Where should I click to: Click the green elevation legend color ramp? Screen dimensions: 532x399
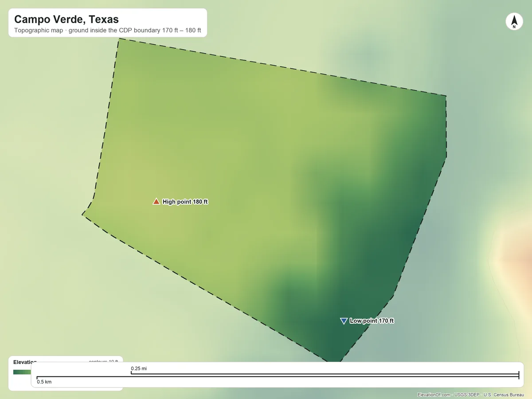point(22,372)
